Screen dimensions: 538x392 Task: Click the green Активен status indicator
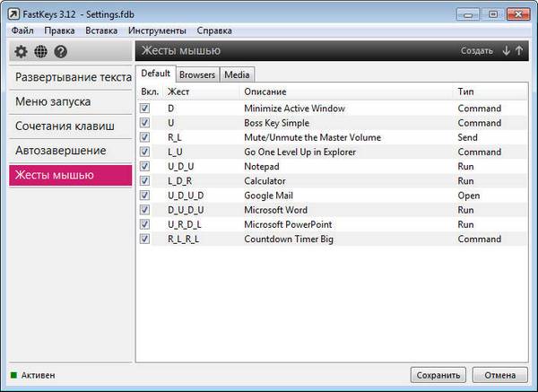coord(14,375)
